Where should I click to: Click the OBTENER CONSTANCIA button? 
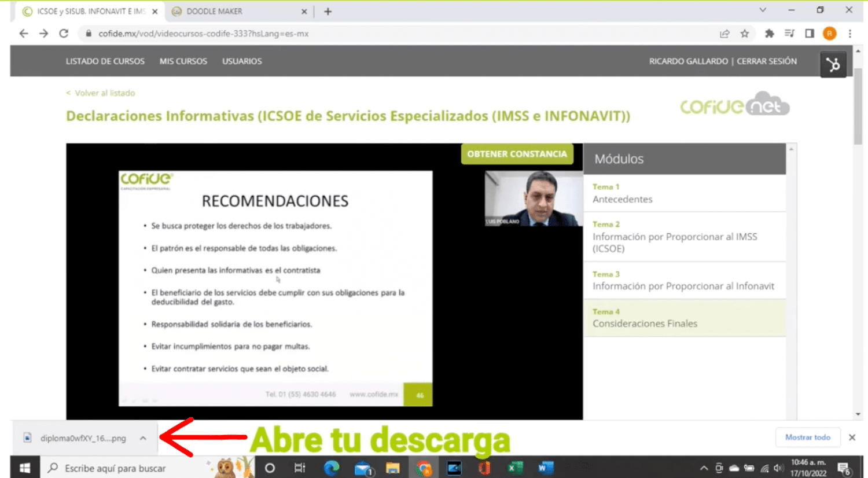pyautogui.click(x=517, y=153)
